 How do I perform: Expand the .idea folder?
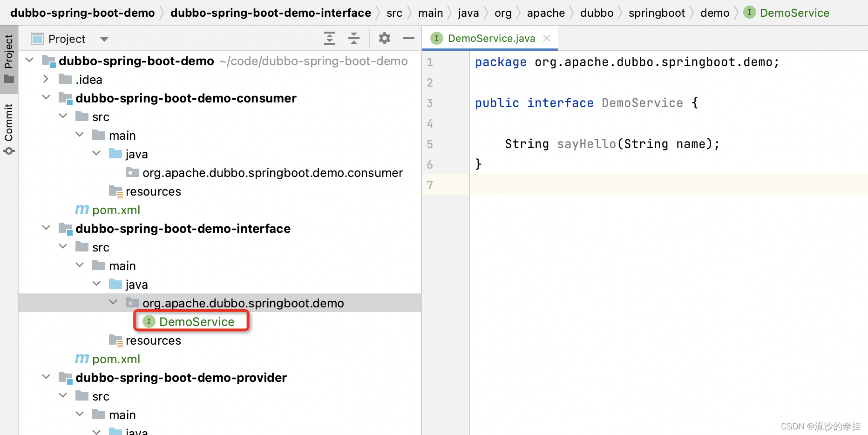[x=46, y=79]
